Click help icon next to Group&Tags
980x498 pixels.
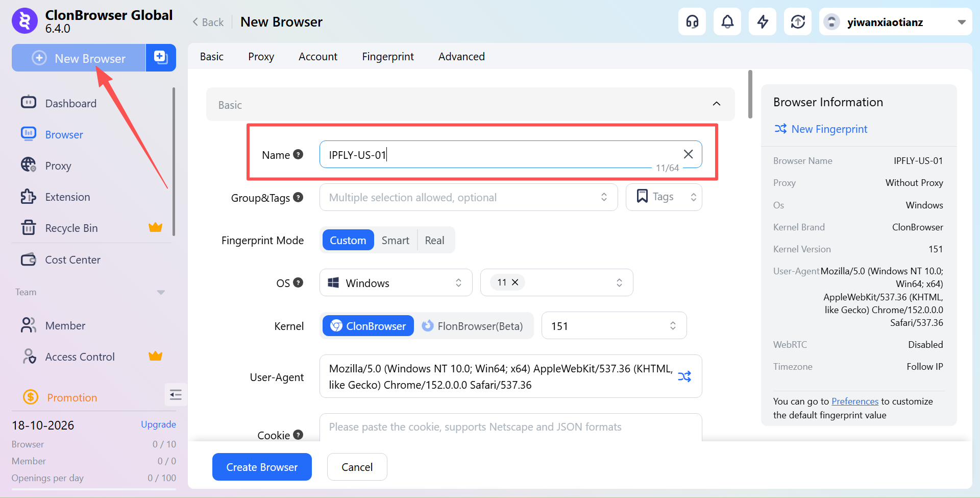(299, 197)
